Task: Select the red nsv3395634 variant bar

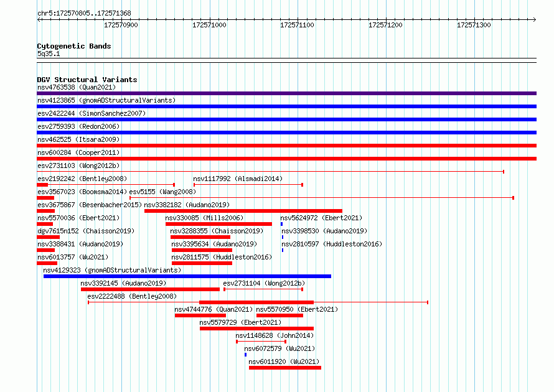Action: coord(202,250)
